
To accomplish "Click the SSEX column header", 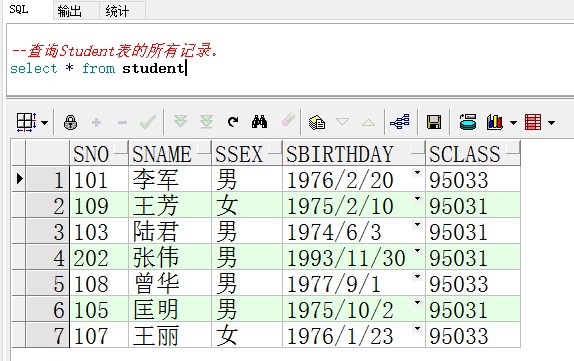I will tap(246, 154).
